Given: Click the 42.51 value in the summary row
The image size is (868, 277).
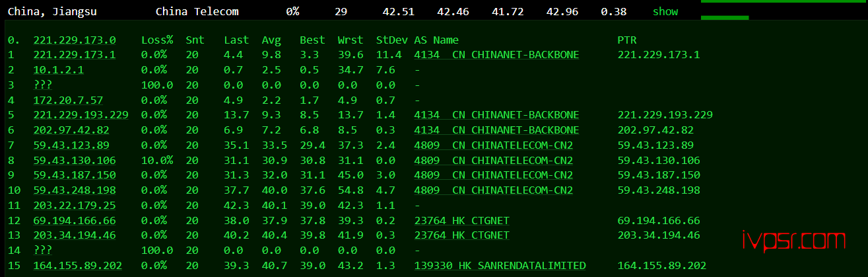Looking at the screenshot, I should [399, 12].
